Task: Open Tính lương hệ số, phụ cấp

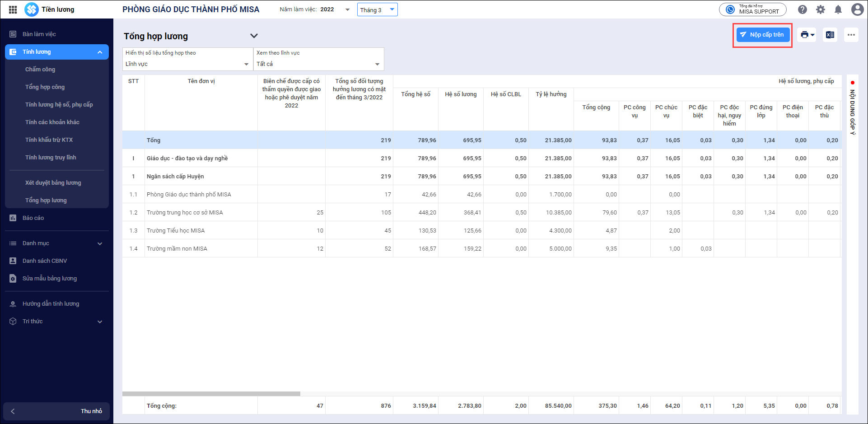Action: tap(59, 104)
